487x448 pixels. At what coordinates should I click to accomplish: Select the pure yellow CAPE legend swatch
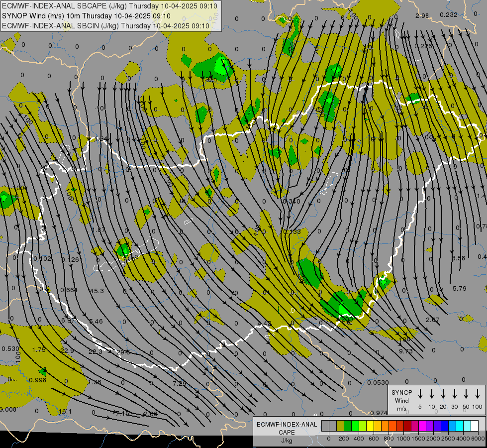tap(370, 426)
